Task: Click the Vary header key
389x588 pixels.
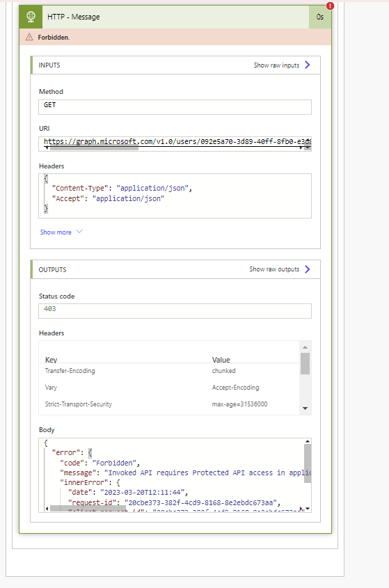Action: (x=51, y=388)
